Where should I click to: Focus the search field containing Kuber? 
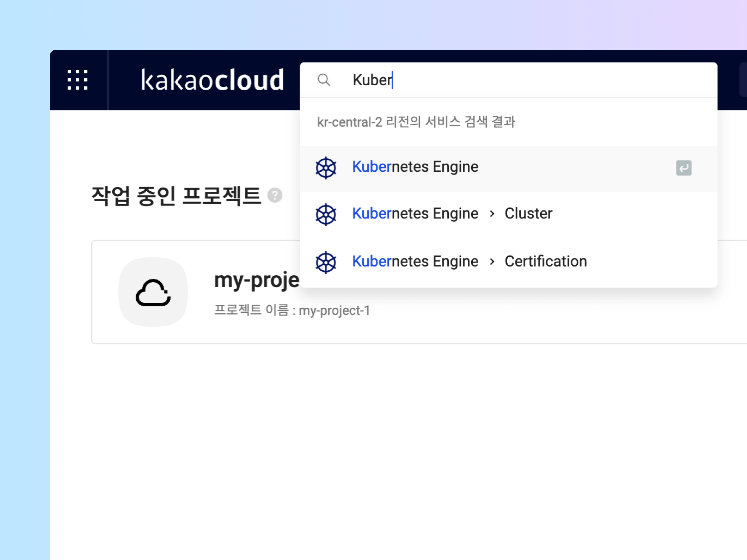(509, 80)
